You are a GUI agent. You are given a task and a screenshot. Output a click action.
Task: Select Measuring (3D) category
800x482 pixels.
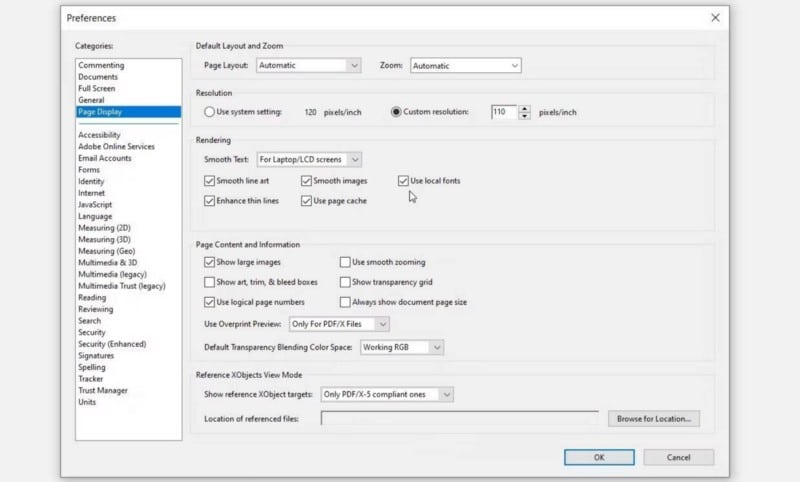[x=104, y=240]
